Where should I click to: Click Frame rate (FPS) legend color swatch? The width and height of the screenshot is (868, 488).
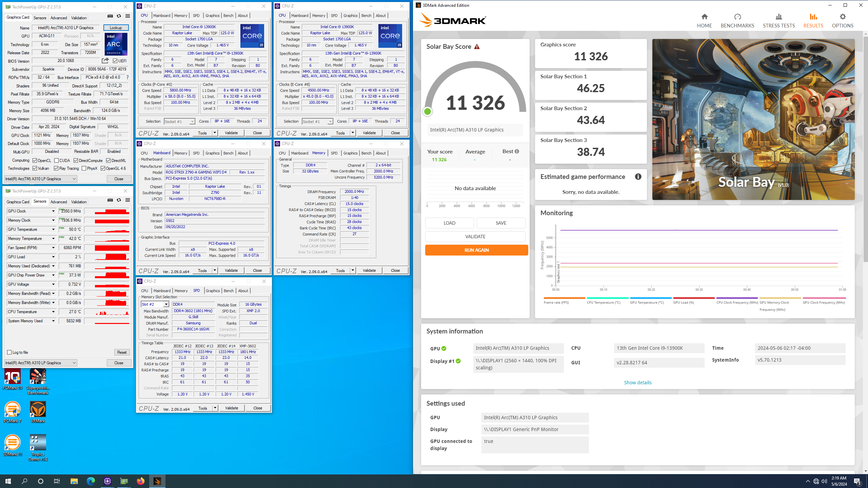pos(564,298)
